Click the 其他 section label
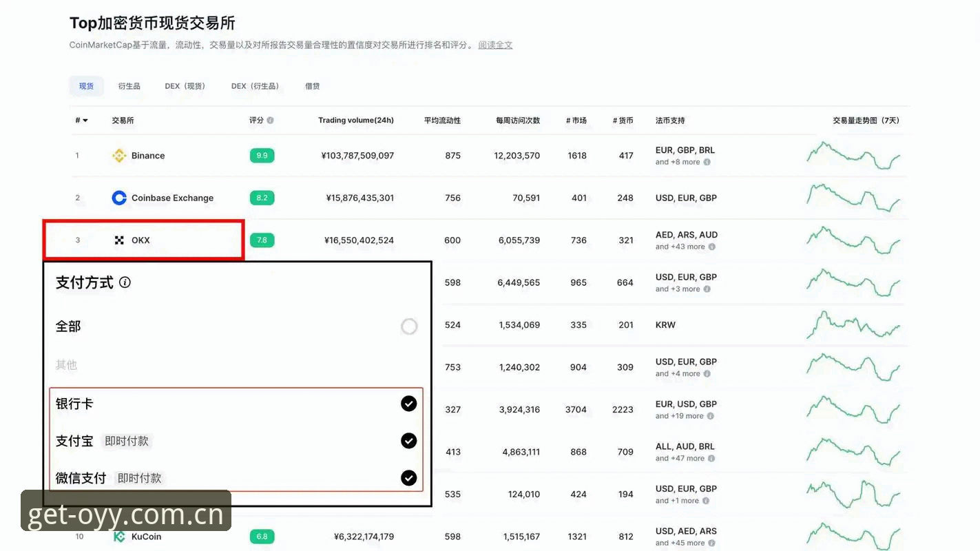The height and width of the screenshot is (551, 980). tap(66, 365)
